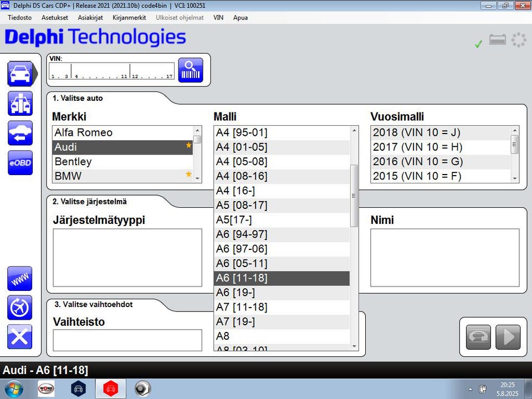The image size is (532, 399).
Task: Click the VIN input field
Action: [111, 71]
